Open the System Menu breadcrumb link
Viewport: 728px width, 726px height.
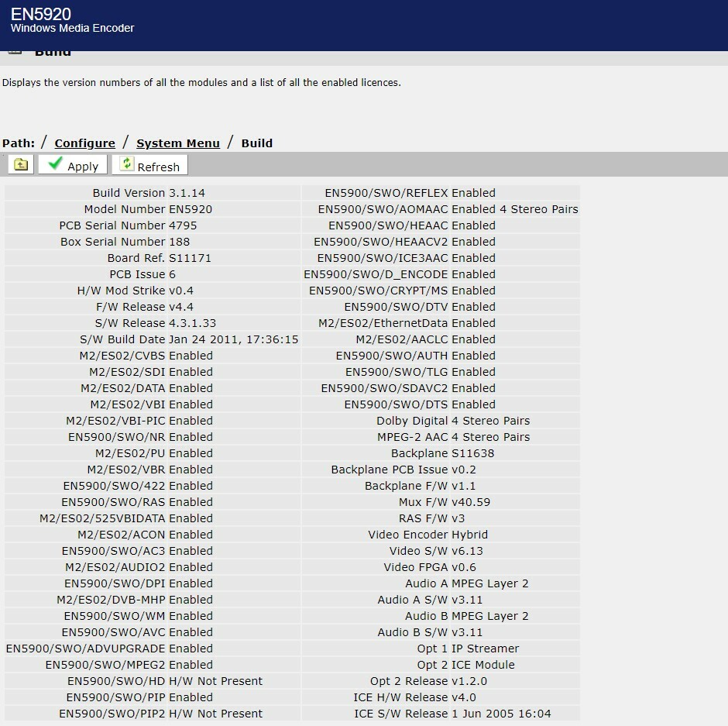coord(178,143)
